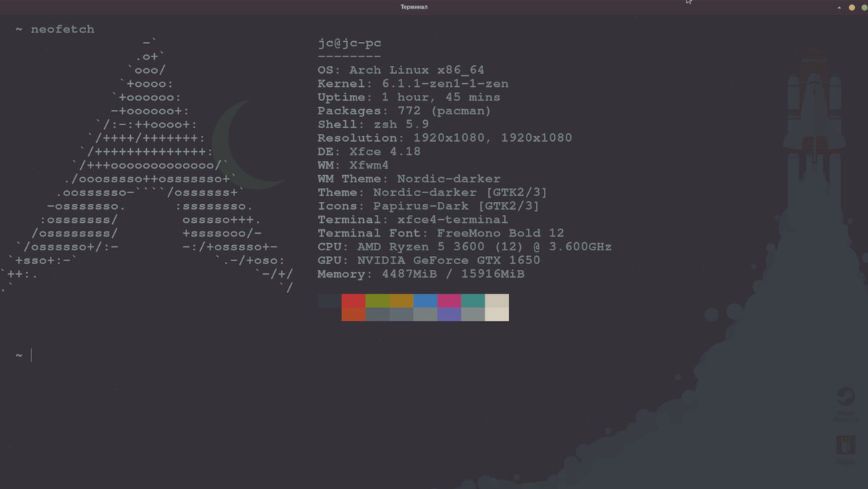Screen dimensions: 868x489
Task: Click the "Memory: 4487MiB / 15916MiB" line
Action: pos(421,274)
